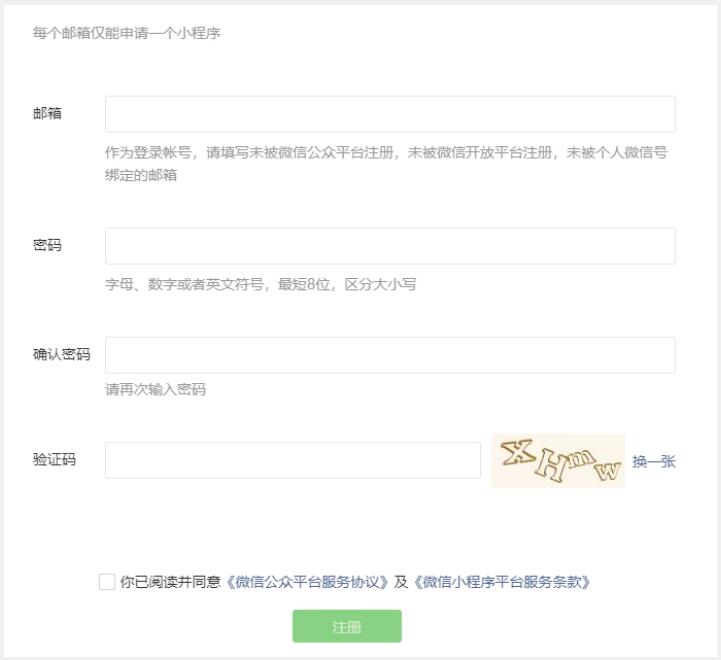Click the 确认密码 field label
721x660 pixels.
tap(61, 355)
